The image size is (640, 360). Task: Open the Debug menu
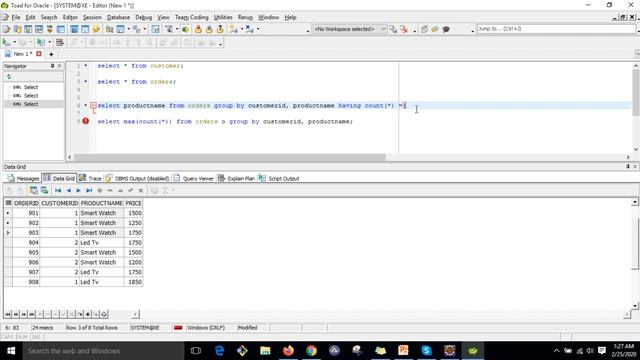143,18
